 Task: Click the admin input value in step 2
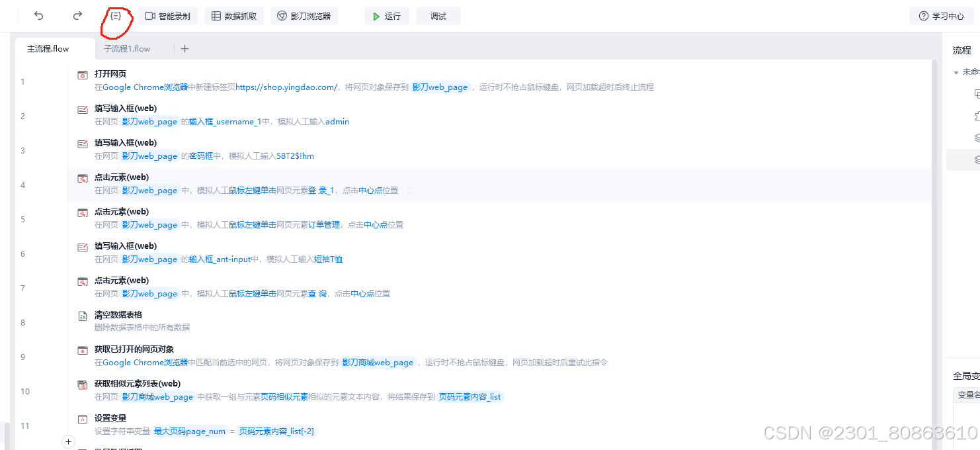(x=337, y=121)
